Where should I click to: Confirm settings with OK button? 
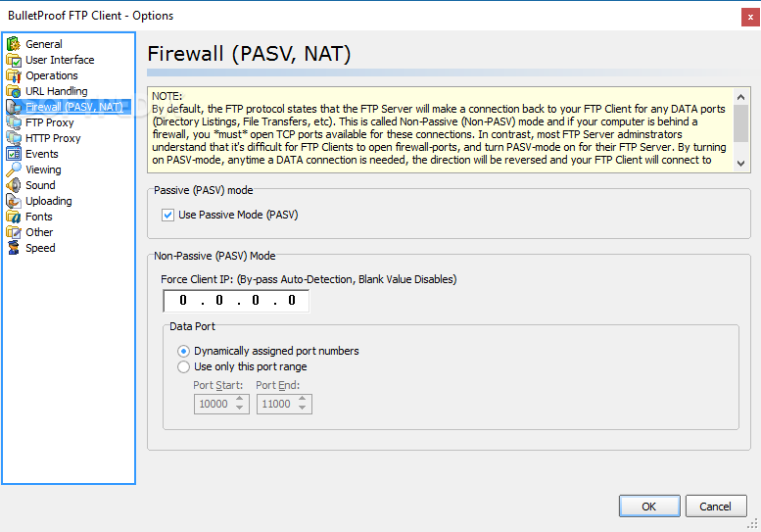(x=649, y=507)
